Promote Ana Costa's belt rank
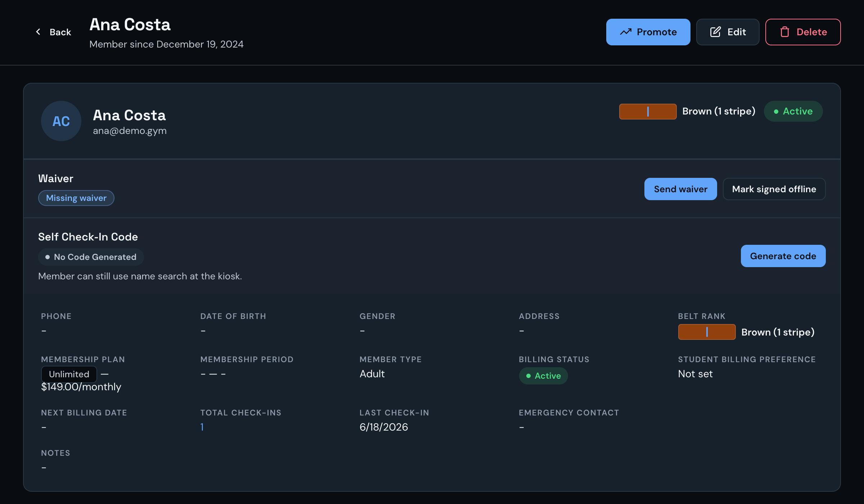The image size is (864, 504). coord(648,32)
